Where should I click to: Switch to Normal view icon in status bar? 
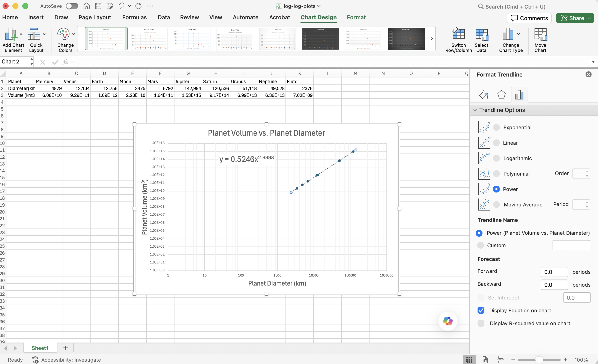(x=469, y=360)
